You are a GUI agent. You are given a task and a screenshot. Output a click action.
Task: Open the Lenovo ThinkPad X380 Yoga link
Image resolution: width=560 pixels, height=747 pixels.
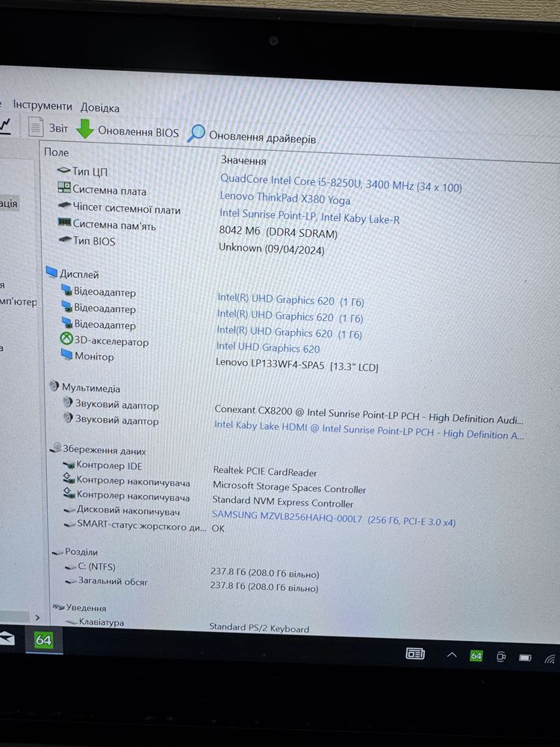(x=284, y=198)
